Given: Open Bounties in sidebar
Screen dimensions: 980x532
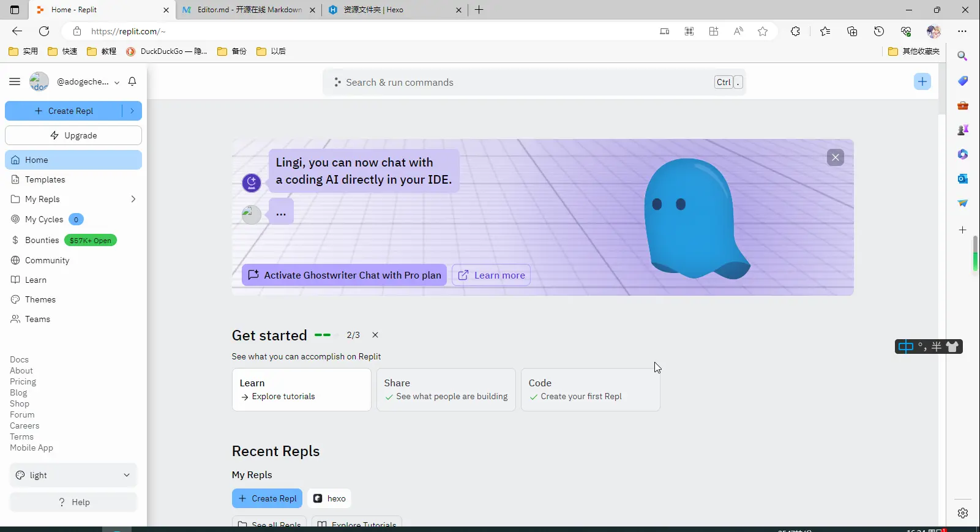Looking at the screenshot, I should coord(42,240).
